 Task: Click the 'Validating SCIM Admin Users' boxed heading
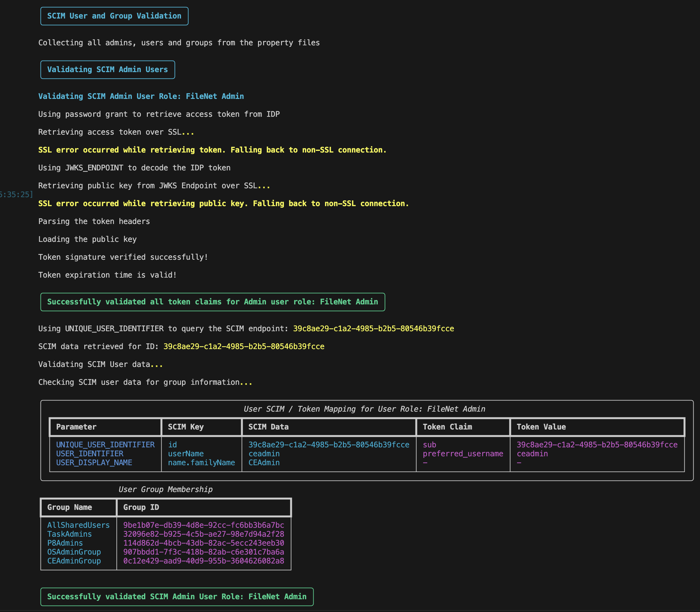click(x=108, y=70)
